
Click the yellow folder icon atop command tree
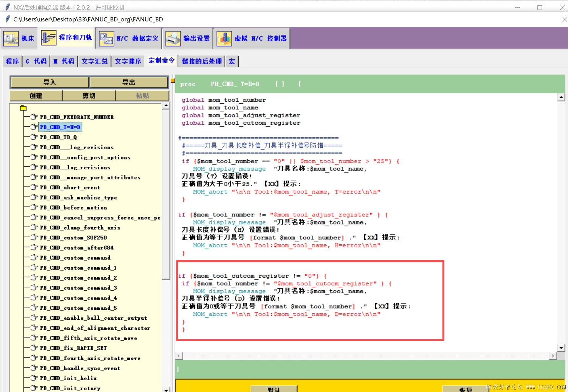[x=23, y=108]
